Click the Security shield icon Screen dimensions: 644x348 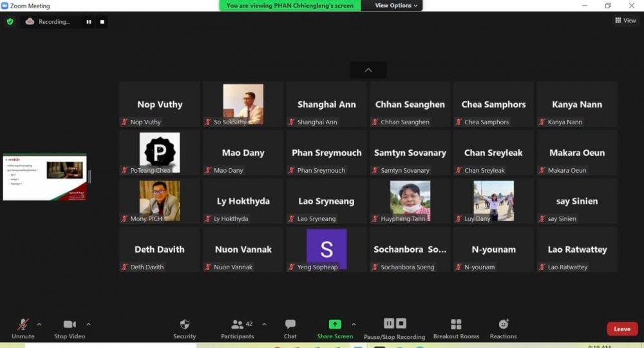pyautogui.click(x=184, y=324)
